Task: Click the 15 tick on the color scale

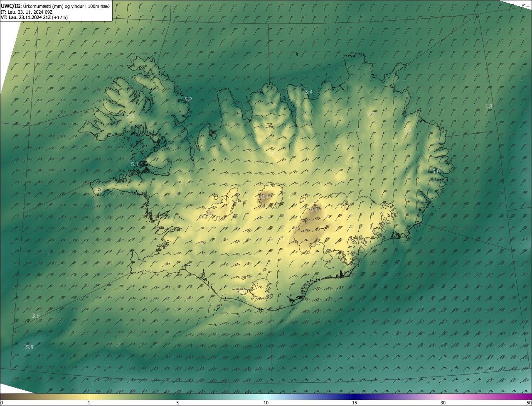Action: (x=355, y=403)
